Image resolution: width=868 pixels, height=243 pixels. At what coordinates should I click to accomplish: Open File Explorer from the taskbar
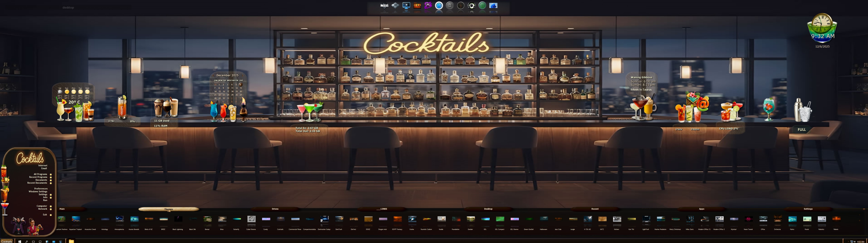coord(71,241)
